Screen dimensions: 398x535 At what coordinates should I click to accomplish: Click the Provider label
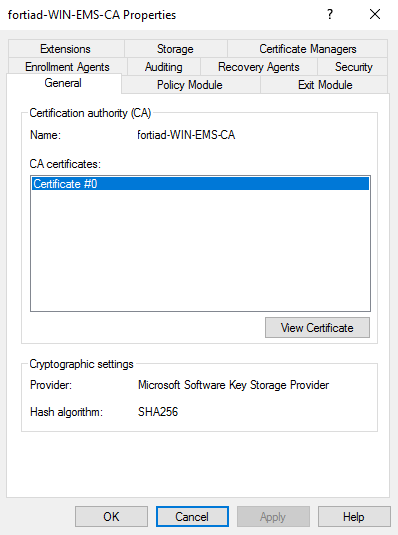pyautogui.click(x=51, y=385)
